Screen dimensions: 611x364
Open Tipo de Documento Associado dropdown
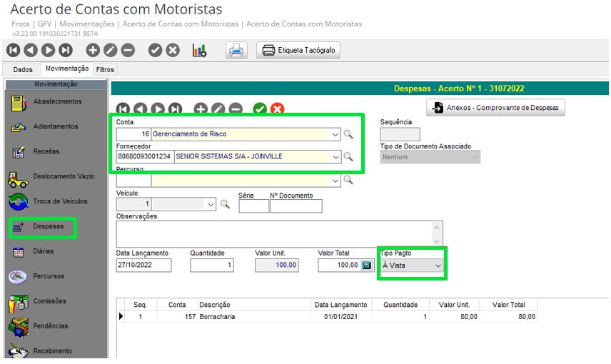[x=430, y=157]
